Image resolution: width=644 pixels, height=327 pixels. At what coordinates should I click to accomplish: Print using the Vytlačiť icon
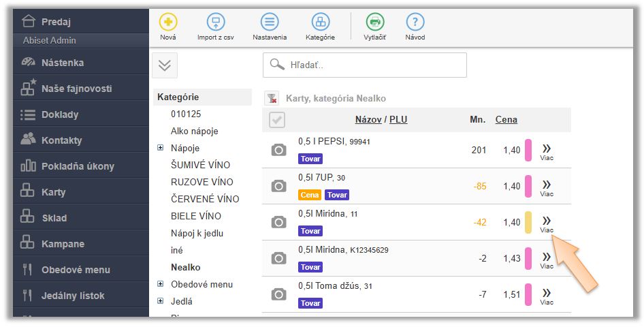tap(374, 22)
